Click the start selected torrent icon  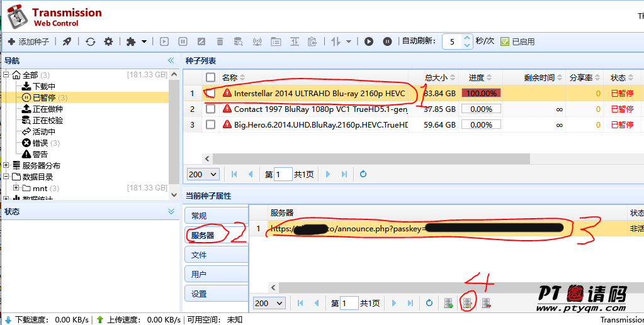(164, 41)
